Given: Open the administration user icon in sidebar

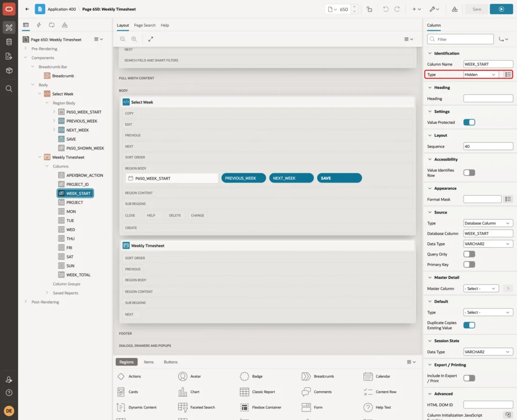Looking at the screenshot, I should (x=9, y=380).
